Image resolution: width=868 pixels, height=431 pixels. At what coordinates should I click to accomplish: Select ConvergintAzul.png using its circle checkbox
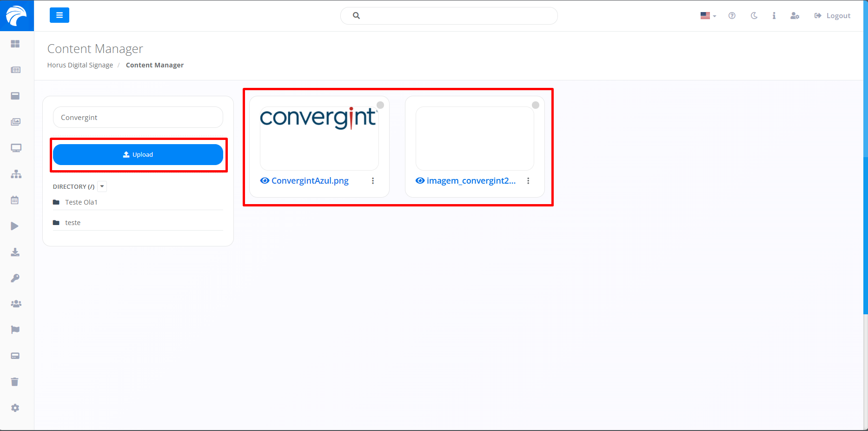click(x=380, y=105)
